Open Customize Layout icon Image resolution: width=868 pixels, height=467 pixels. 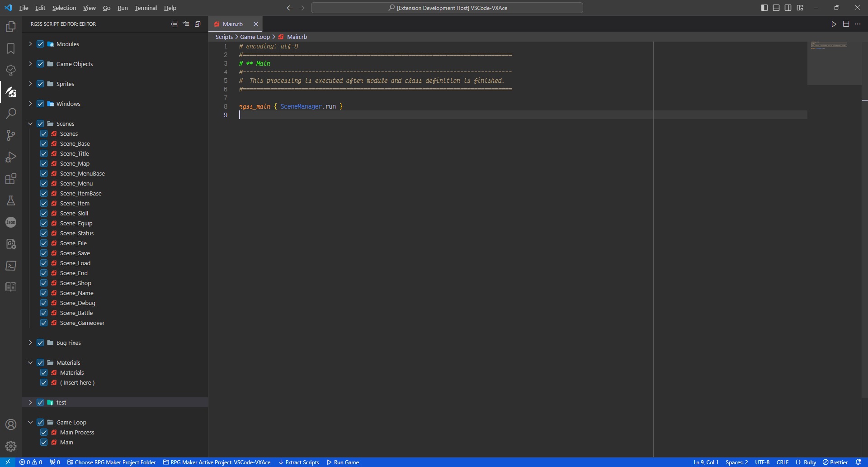[x=800, y=8]
